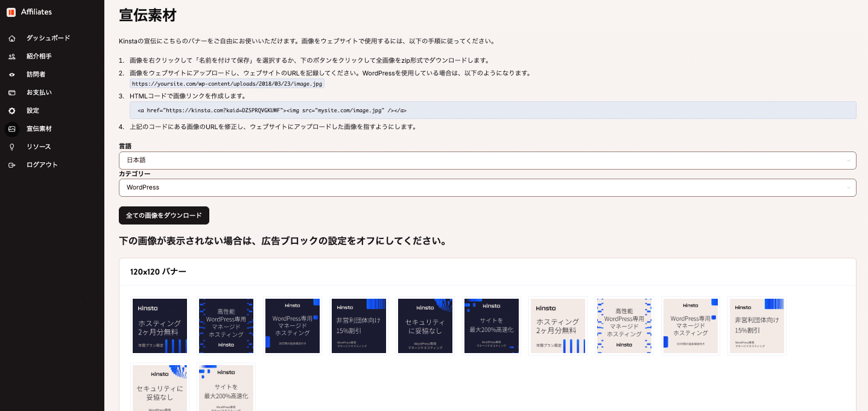Click the dashboard home icon
This screenshot has width=868, height=411.
pos(12,39)
